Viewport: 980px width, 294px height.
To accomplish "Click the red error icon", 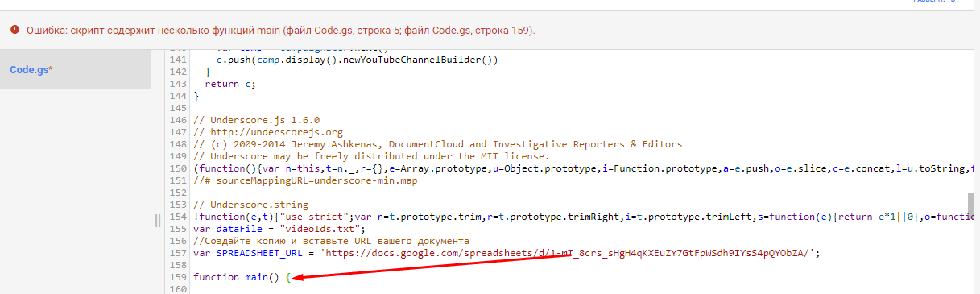I will click(14, 30).
